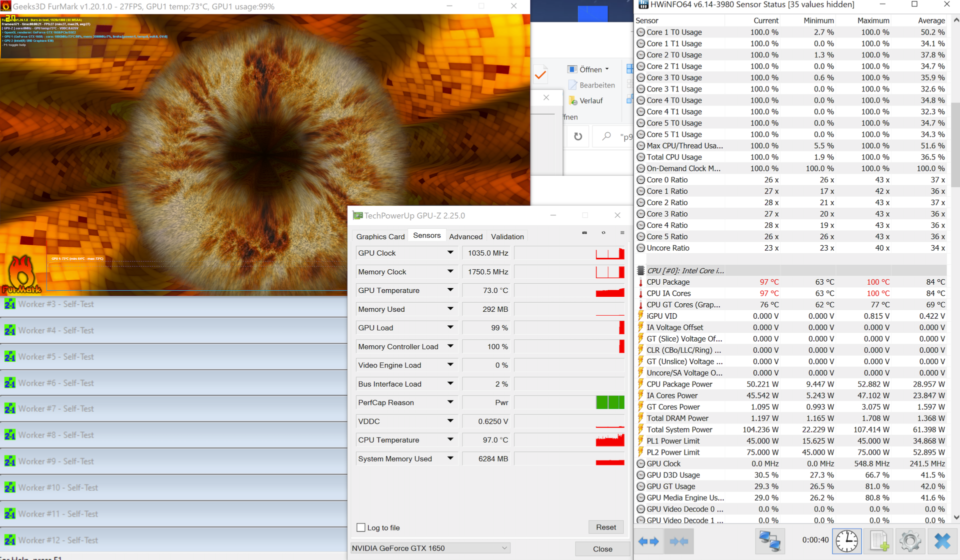Enable the Log to file checkbox
Screen dimensions: 960x560
[x=361, y=528]
